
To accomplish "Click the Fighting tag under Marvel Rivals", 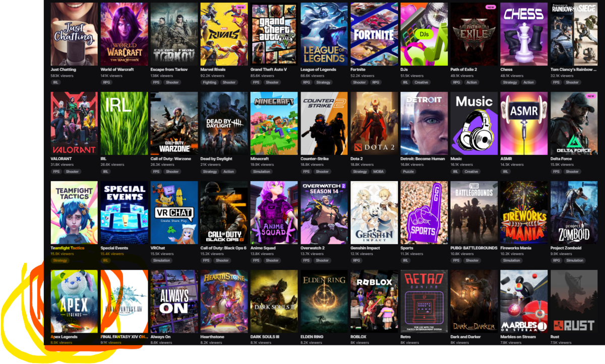I will click(209, 82).
